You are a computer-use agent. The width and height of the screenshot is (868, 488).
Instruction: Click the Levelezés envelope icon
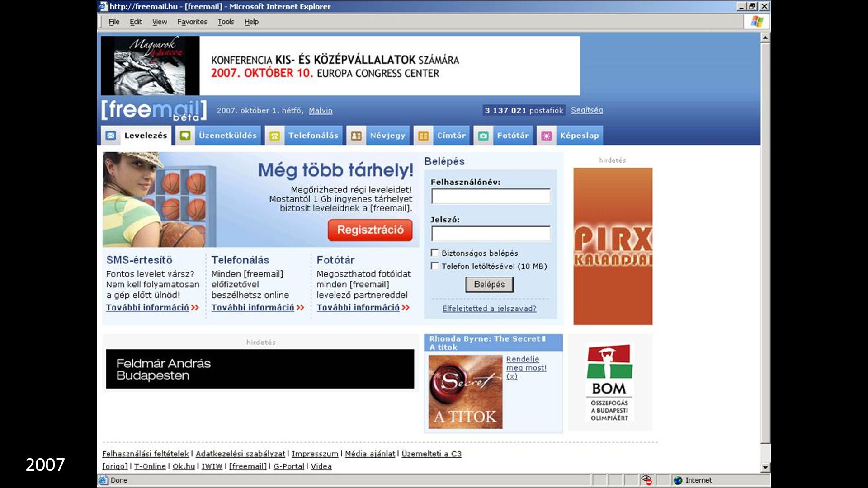111,136
